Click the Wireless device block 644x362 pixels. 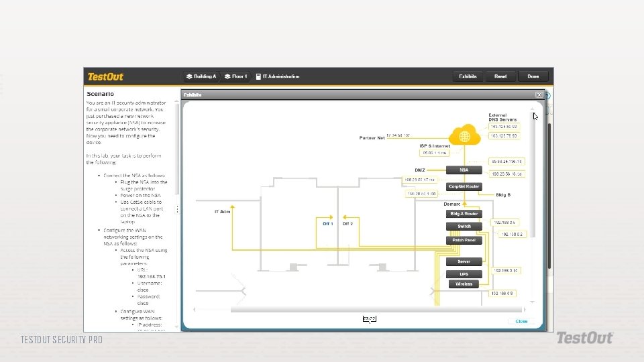pos(464,284)
